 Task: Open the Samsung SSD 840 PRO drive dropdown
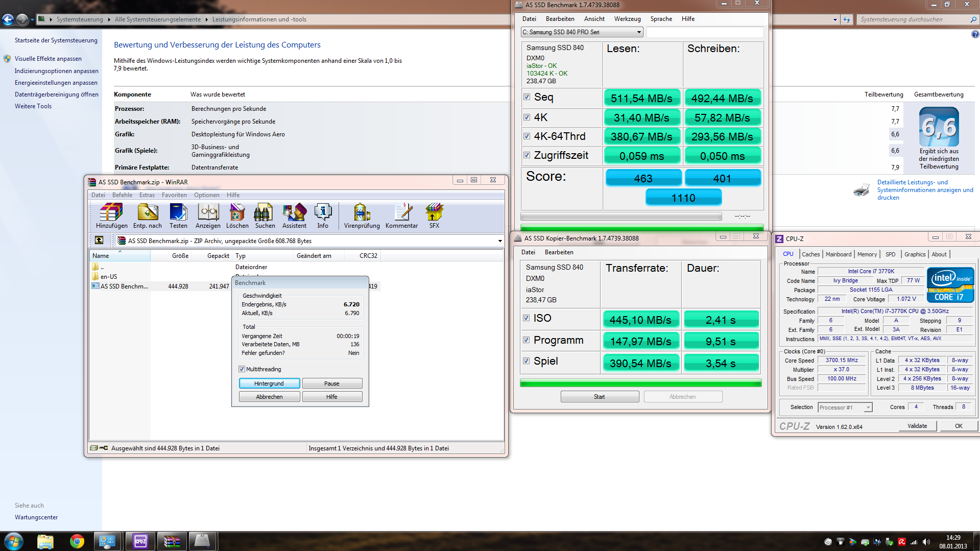(581, 32)
